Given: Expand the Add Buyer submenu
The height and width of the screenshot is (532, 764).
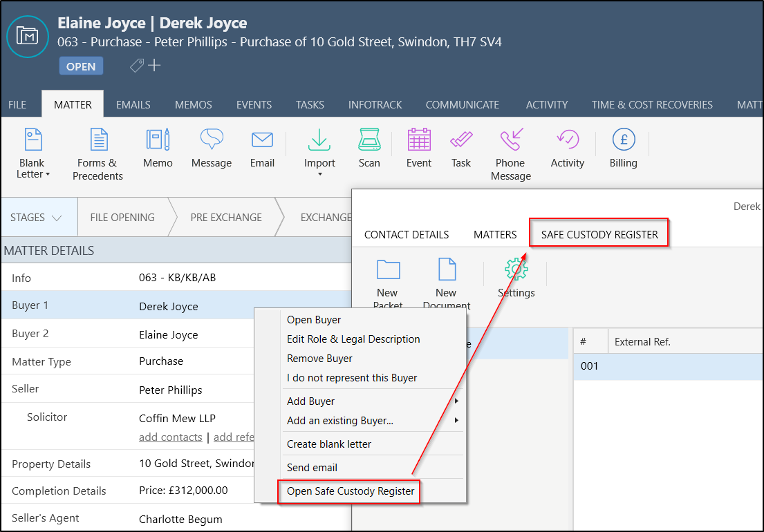Looking at the screenshot, I should [x=456, y=401].
